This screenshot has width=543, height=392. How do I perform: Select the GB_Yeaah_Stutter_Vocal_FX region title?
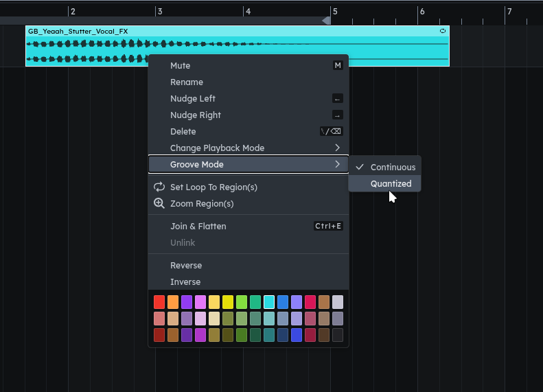pos(78,32)
